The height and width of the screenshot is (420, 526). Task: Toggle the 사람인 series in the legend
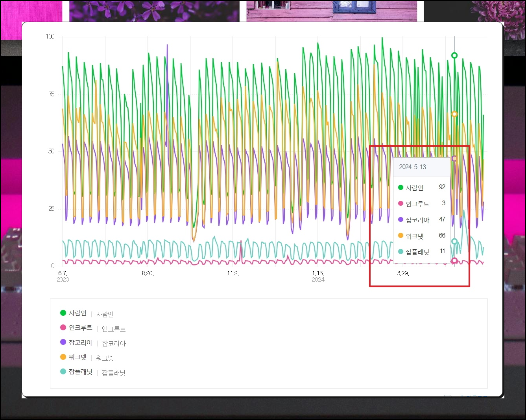pyautogui.click(x=73, y=313)
